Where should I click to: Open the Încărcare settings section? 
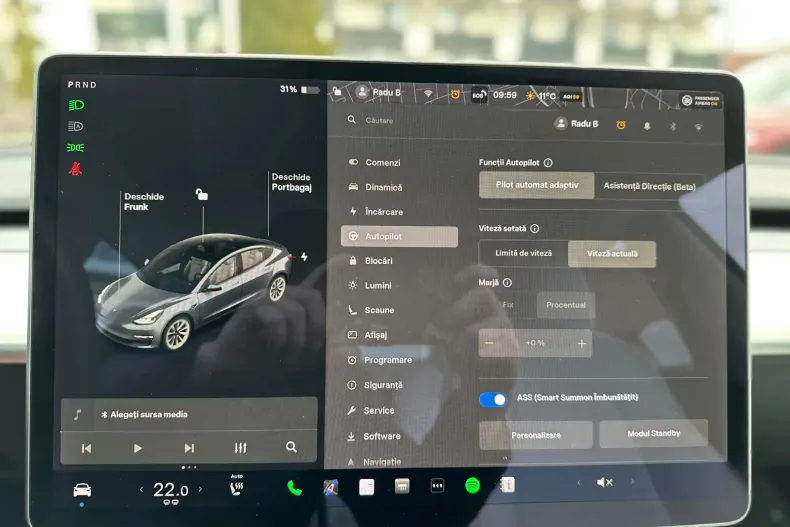376,212
